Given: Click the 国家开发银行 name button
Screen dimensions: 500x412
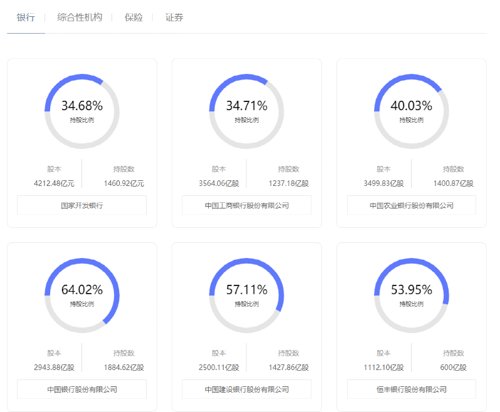Looking at the screenshot, I should 82,205.
